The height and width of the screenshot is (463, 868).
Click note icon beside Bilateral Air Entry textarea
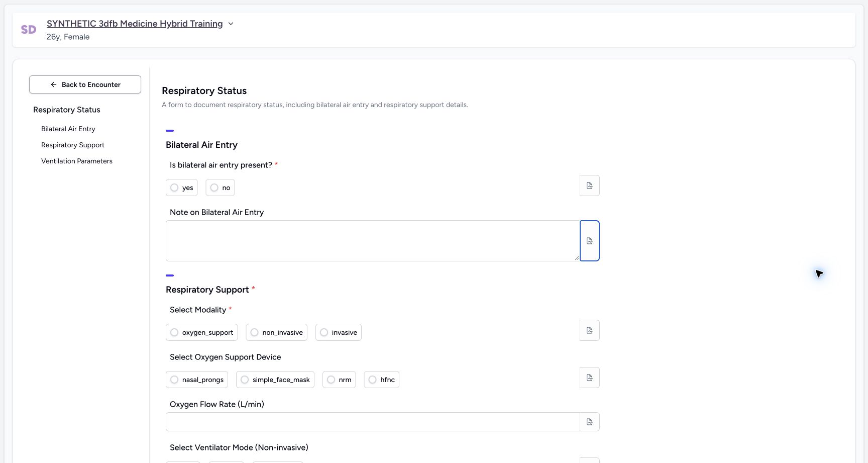[x=589, y=241]
